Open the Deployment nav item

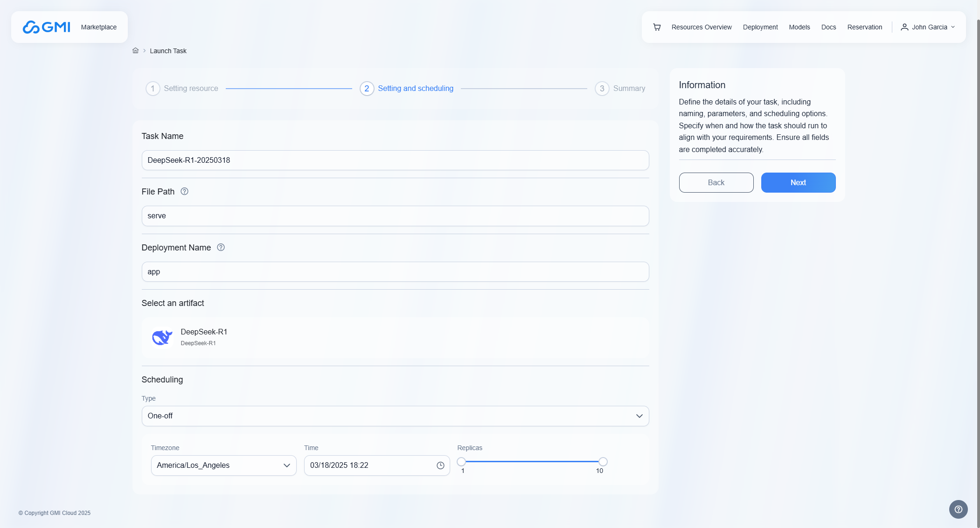(x=760, y=27)
